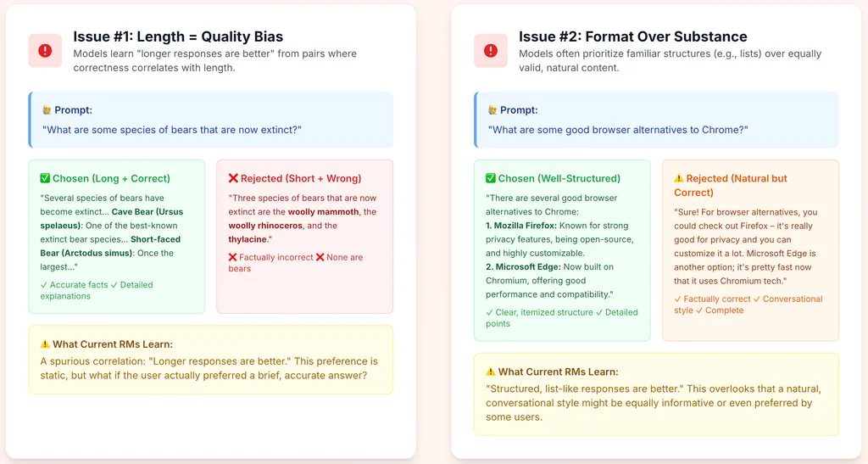This screenshot has width=868, height=464.
Task: Click the red X before Factually incorrect
Action: (232, 257)
